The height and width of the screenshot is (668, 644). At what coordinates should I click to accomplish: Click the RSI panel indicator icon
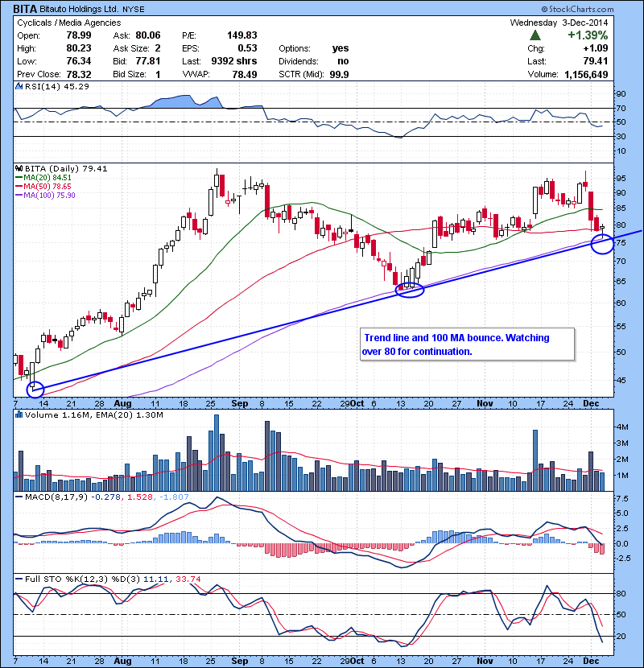(x=19, y=86)
